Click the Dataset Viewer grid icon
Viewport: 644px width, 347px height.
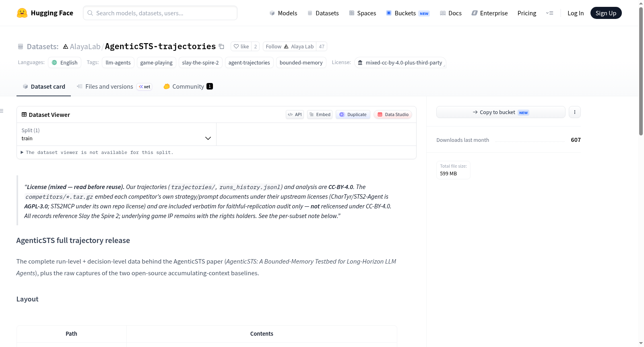click(24, 114)
